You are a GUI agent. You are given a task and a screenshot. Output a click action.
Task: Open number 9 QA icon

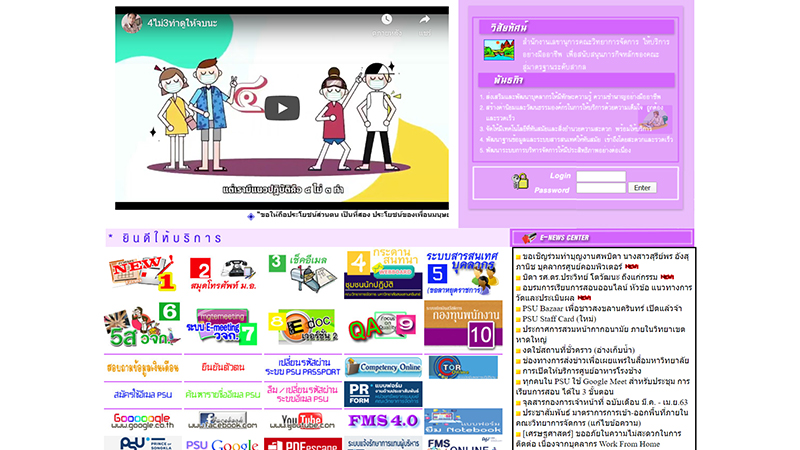pos(382,327)
